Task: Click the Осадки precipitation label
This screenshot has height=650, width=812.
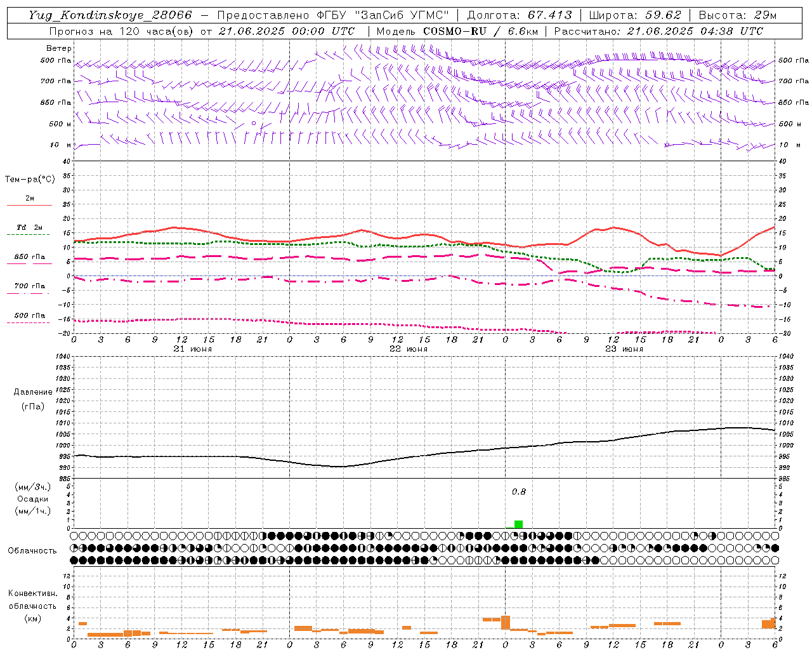Action: tap(33, 499)
